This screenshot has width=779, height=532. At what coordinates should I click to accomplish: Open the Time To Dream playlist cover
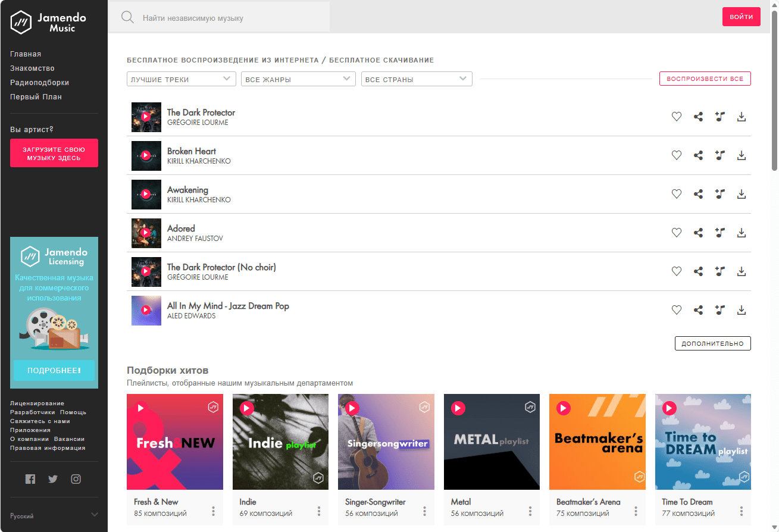703,442
